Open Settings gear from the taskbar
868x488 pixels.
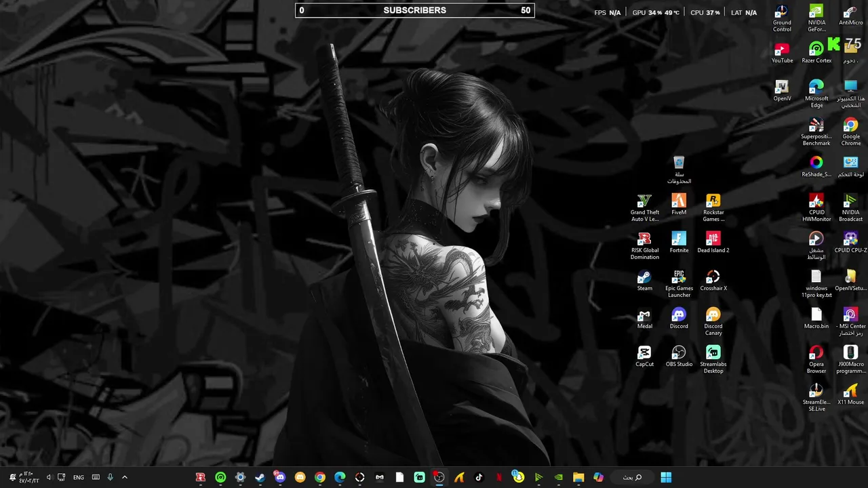240,477
